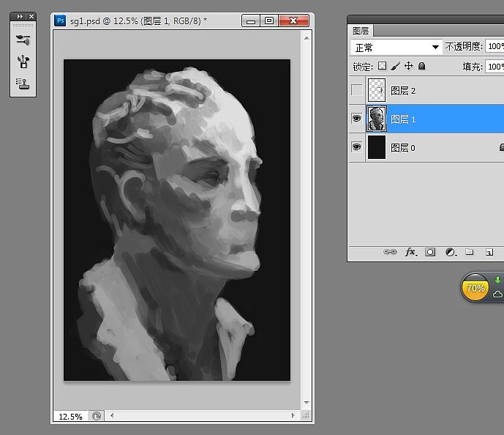The image size is (504, 435).
Task: Select the 图层 1 layer name
Action: point(403,119)
